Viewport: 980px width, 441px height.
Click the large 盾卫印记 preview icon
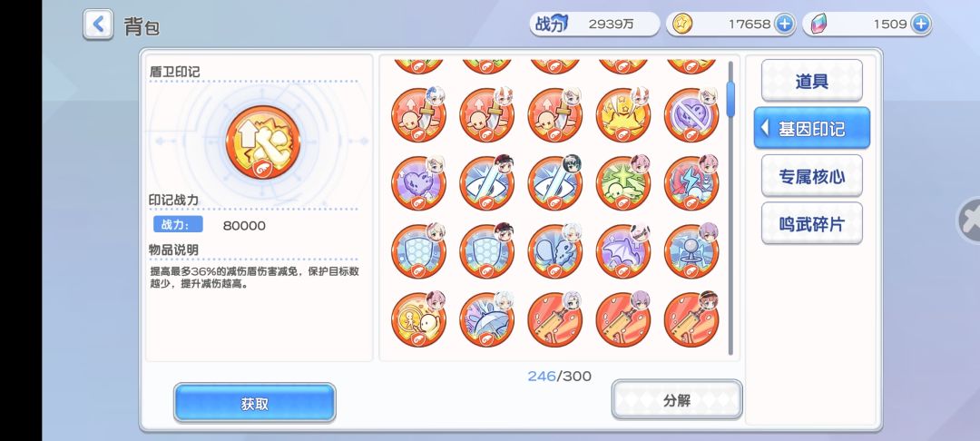click(263, 142)
